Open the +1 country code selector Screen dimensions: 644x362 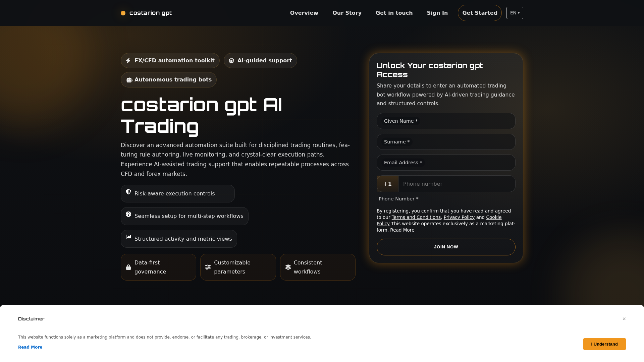point(388,184)
